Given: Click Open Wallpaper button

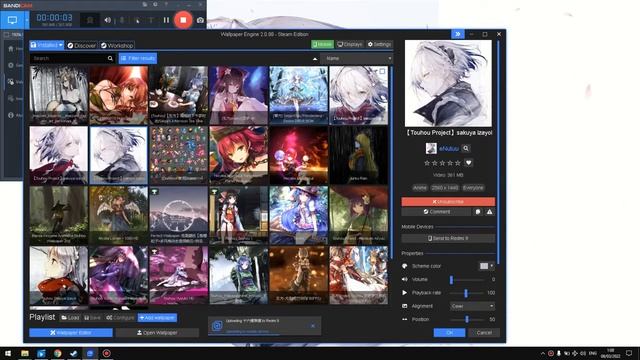Looking at the screenshot, I should coord(157,333).
